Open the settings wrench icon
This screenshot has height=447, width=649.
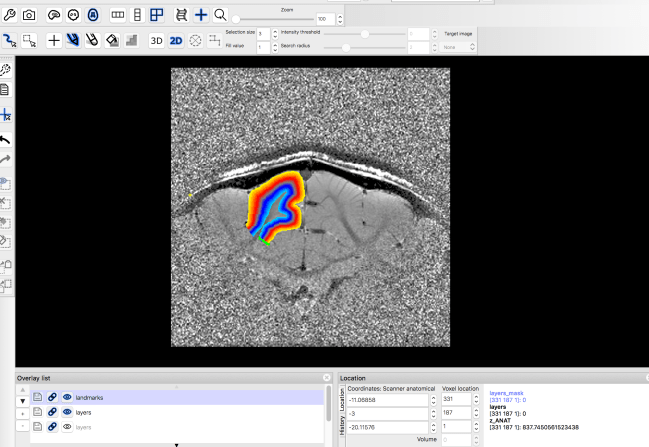coord(9,15)
